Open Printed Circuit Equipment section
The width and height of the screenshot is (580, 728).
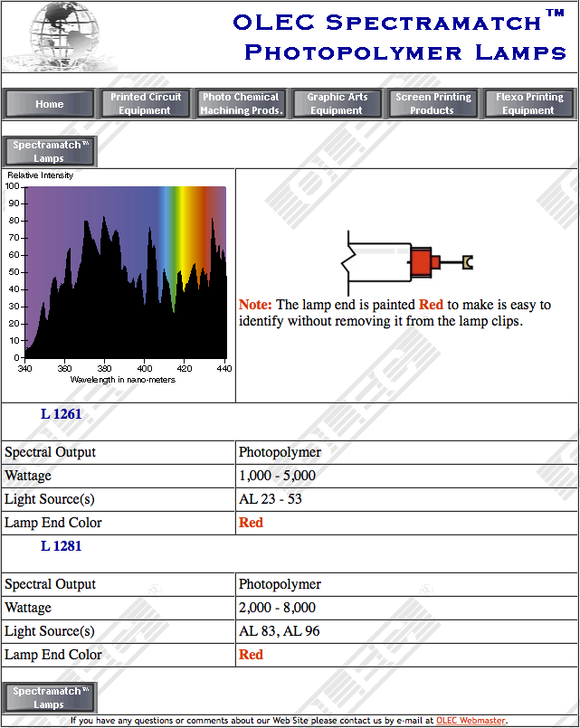click(x=146, y=103)
